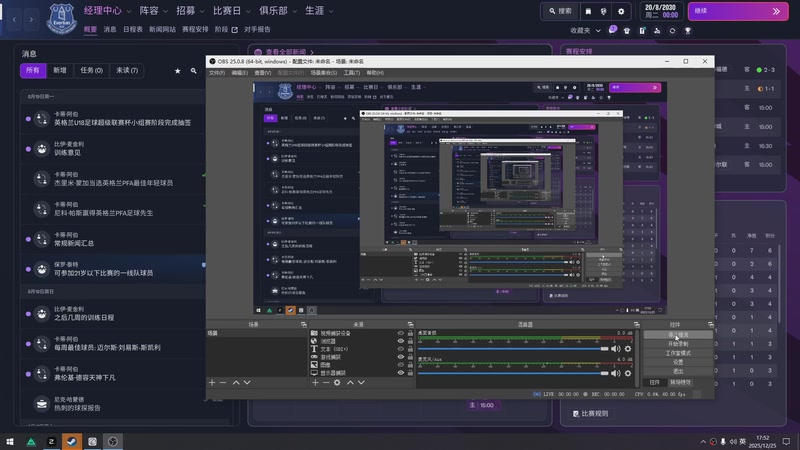The image size is (800, 450).
Task: Pop out the OBS 场景 dock panel
Action: tap(304, 324)
